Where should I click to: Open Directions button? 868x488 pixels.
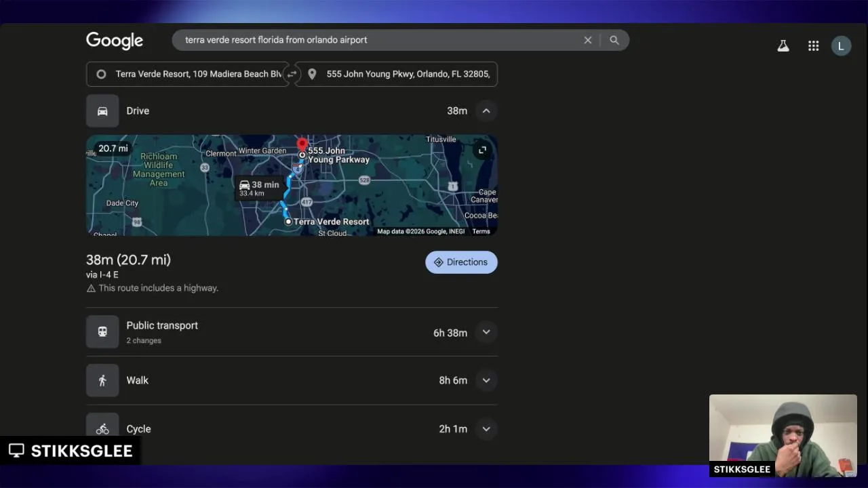point(461,262)
